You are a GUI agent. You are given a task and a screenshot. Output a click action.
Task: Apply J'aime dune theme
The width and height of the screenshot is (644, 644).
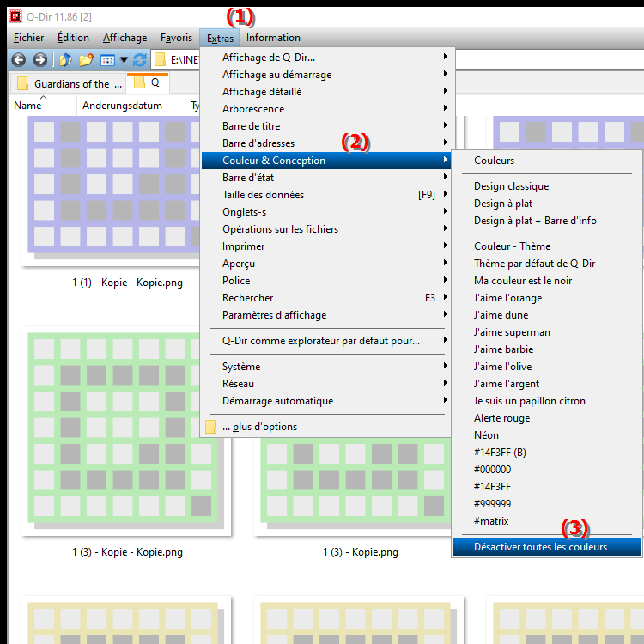(547, 315)
